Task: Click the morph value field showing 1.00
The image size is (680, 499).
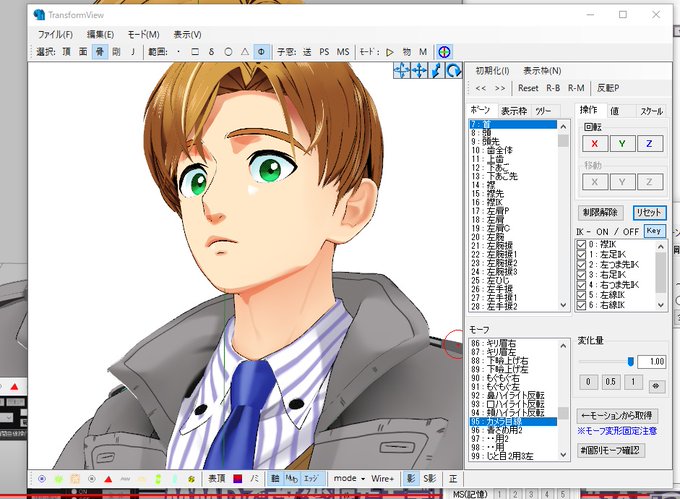Action: pos(651,362)
